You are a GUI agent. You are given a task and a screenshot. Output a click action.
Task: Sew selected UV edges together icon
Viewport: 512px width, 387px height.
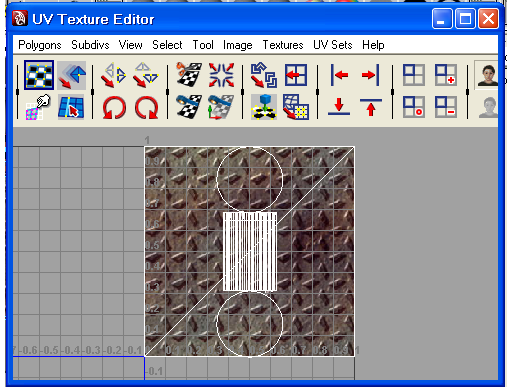(189, 107)
